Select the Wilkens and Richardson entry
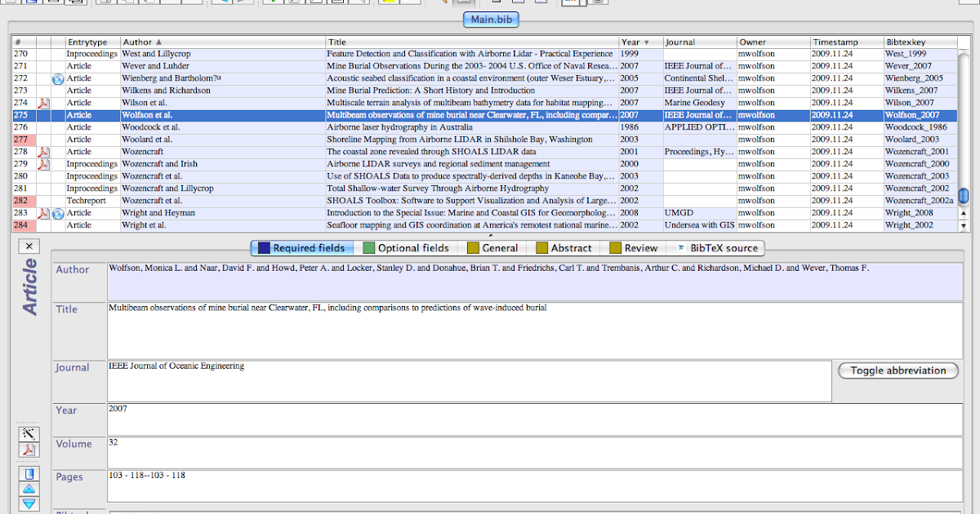Screen dimensions: 980x514 484,91
